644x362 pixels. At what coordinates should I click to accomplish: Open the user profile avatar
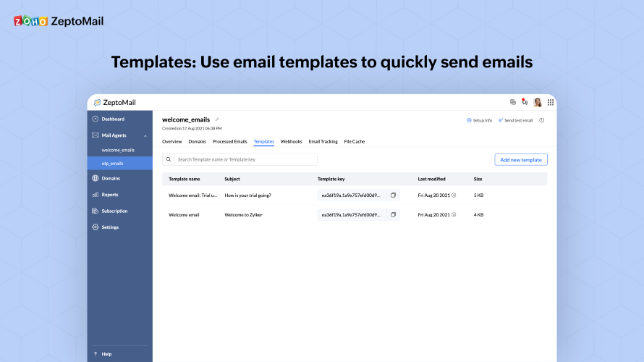tap(537, 102)
